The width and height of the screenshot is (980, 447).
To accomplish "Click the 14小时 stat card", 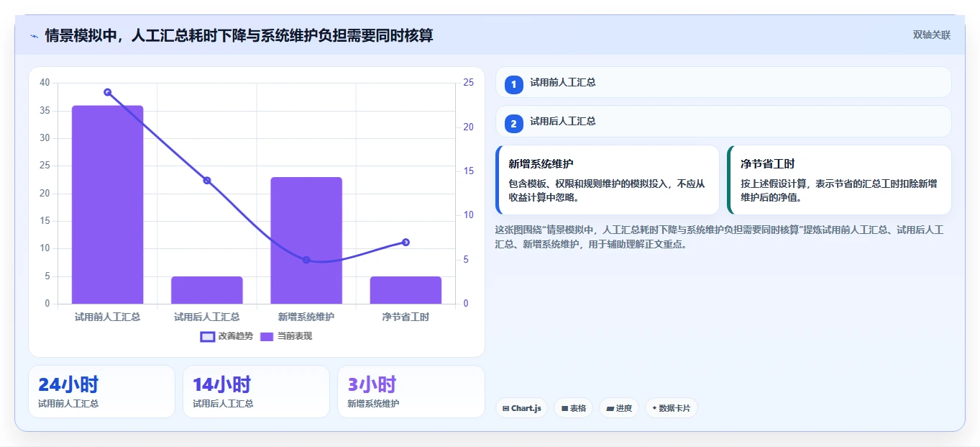I will tap(256, 392).
